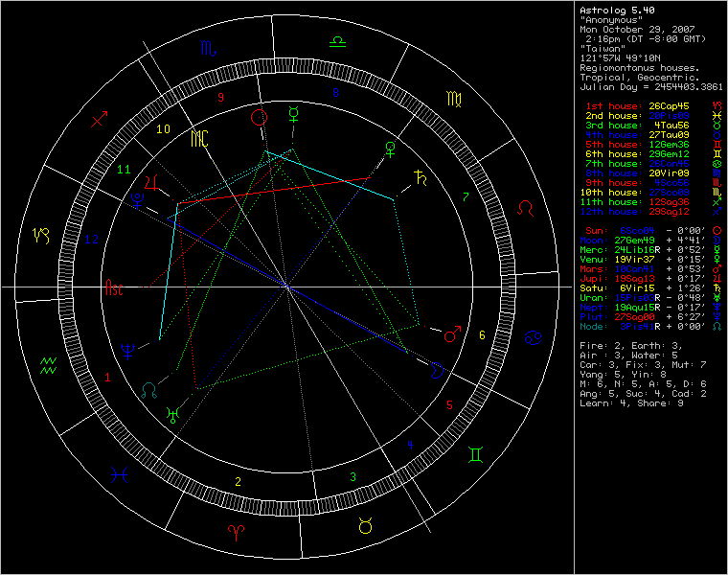Click the Pluto glyph inside the chart wheel

[137, 200]
